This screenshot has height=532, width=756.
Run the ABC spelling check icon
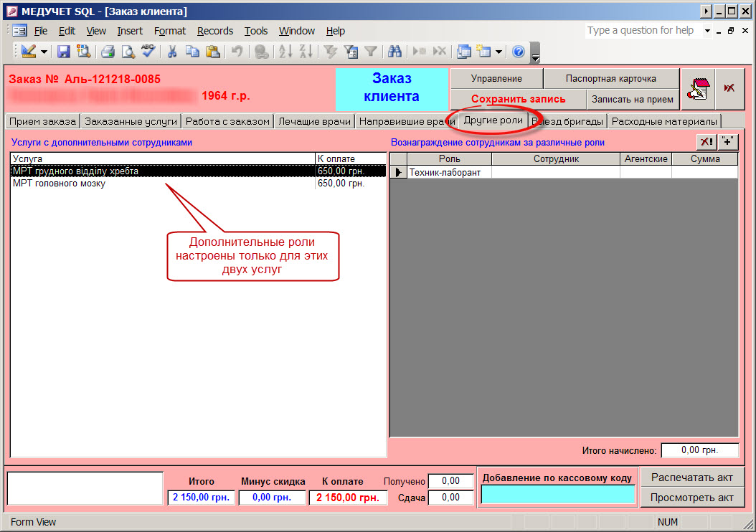pos(148,52)
